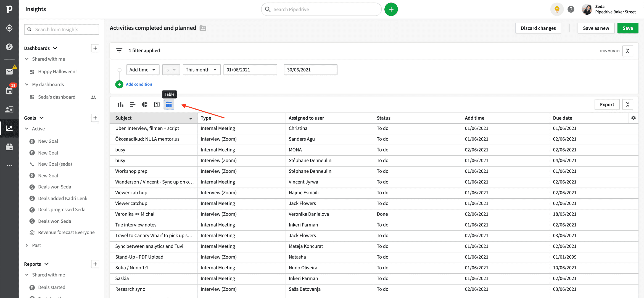The height and width of the screenshot is (298, 644).
Task: Open Insights chart icon in sidebar
Action: (9, 128)
